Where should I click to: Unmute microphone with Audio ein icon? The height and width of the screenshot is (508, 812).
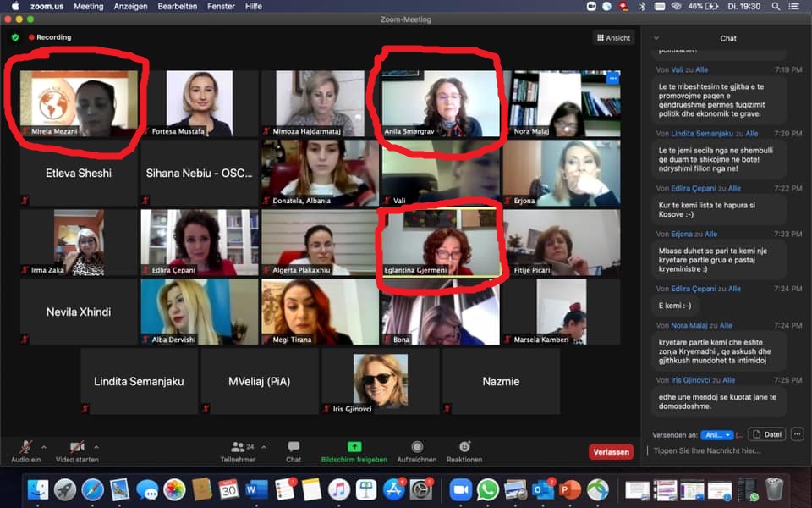[25, 447]
